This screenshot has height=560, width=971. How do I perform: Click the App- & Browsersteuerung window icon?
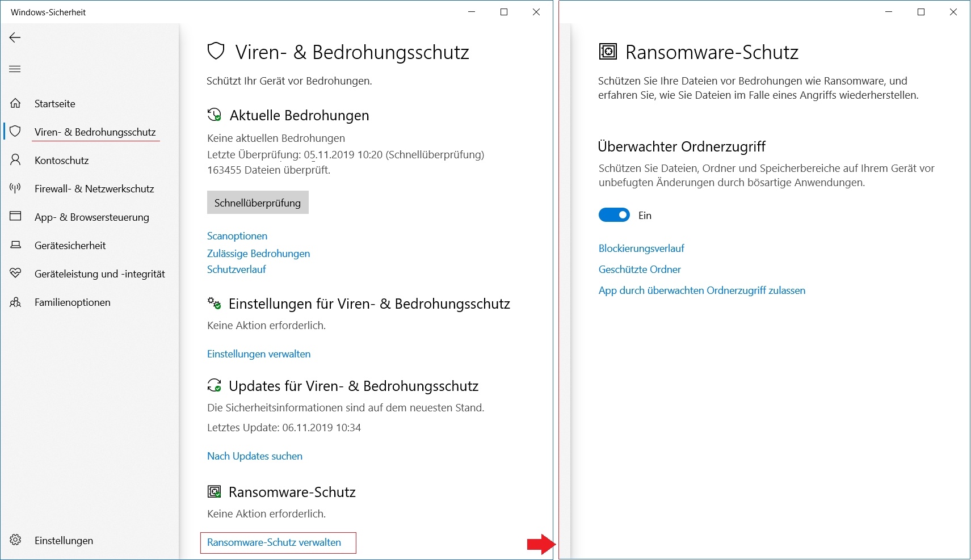pyautogui.click(x=15, y=216)
